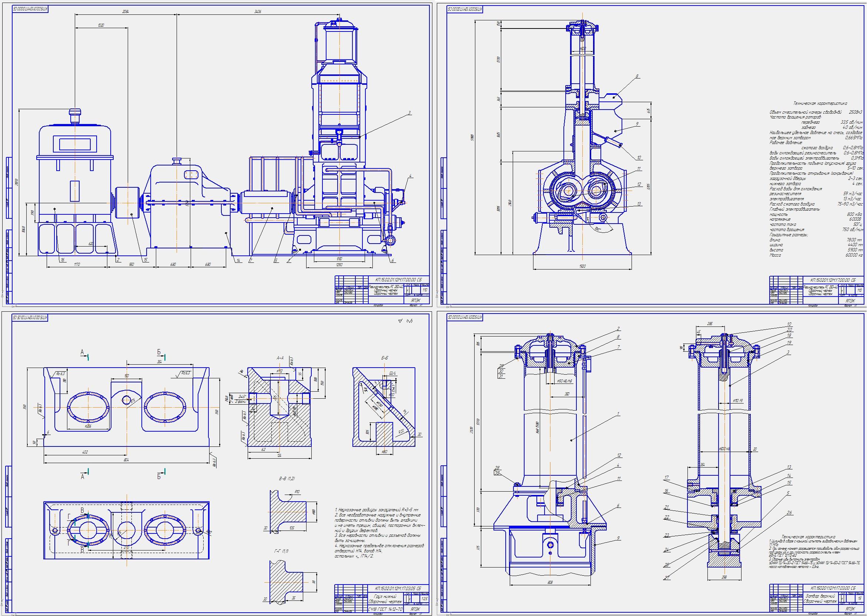Select the '1:5' scale cell

[x=860, y=598]
